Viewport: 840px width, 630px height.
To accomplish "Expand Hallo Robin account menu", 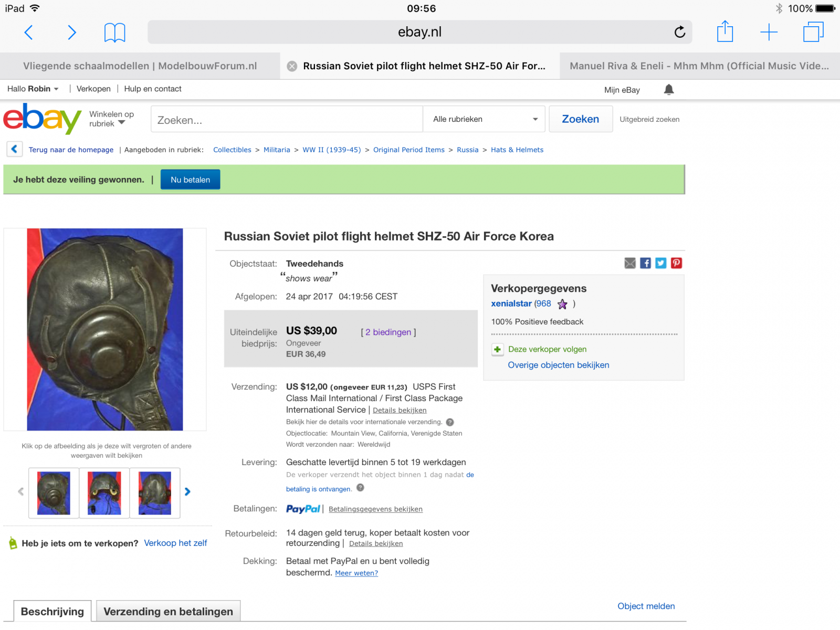I will click(x=33, y=89).
